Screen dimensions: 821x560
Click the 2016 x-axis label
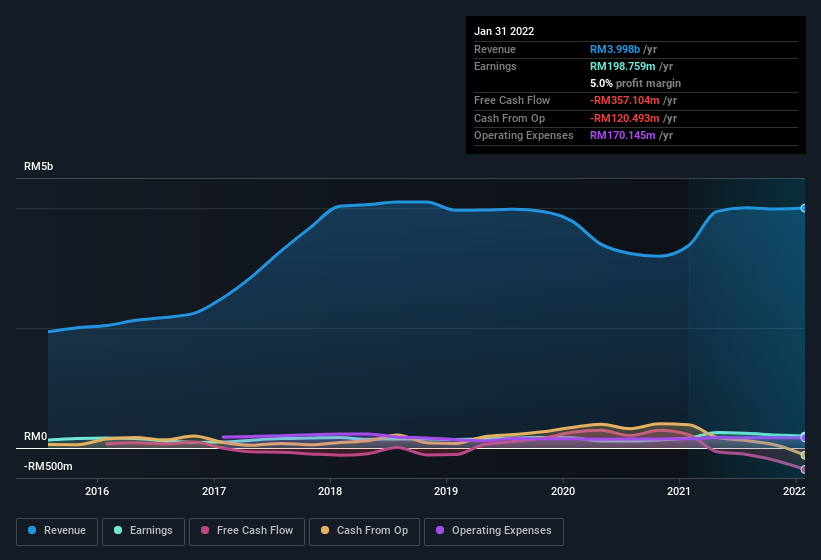coord(97,491)
